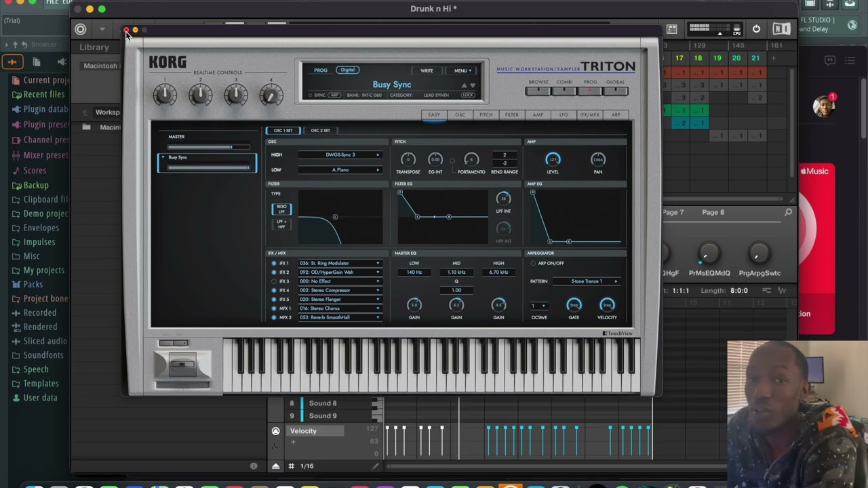Click the plugin host power icon

756,29
